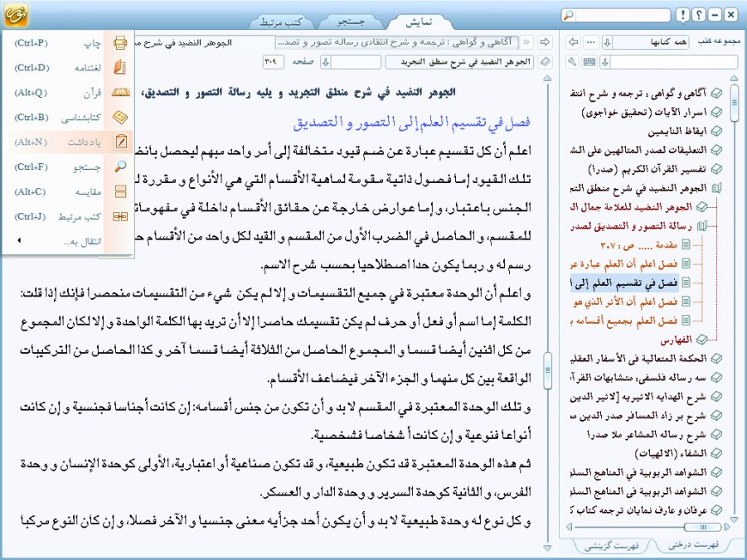Switch to the فهرست گزینشی bottom tab
Screen dimensions: 747x560
click(612, 545)
